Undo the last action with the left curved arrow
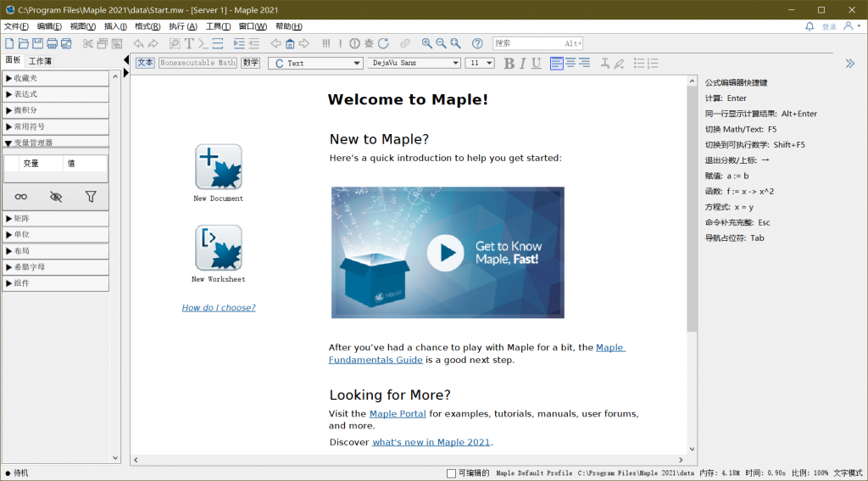Viewport: 868px width, 481px height. pyautogui.click(x=138, y=43)
